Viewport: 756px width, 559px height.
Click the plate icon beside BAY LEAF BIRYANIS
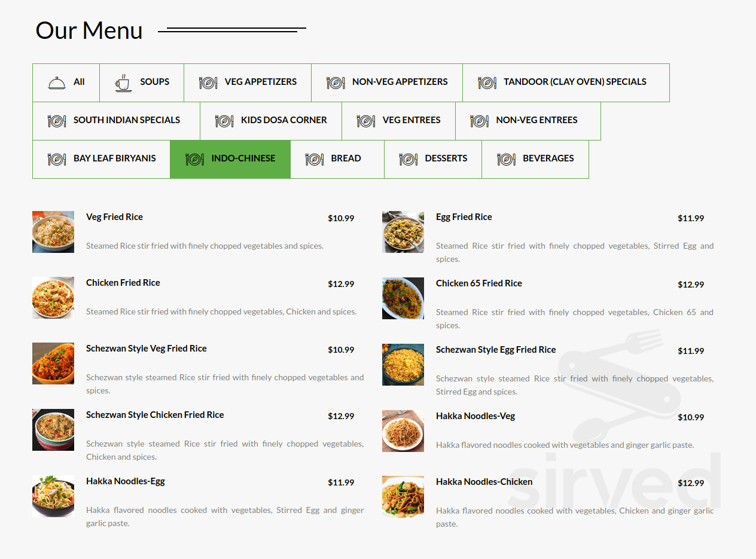pos(56,158)
